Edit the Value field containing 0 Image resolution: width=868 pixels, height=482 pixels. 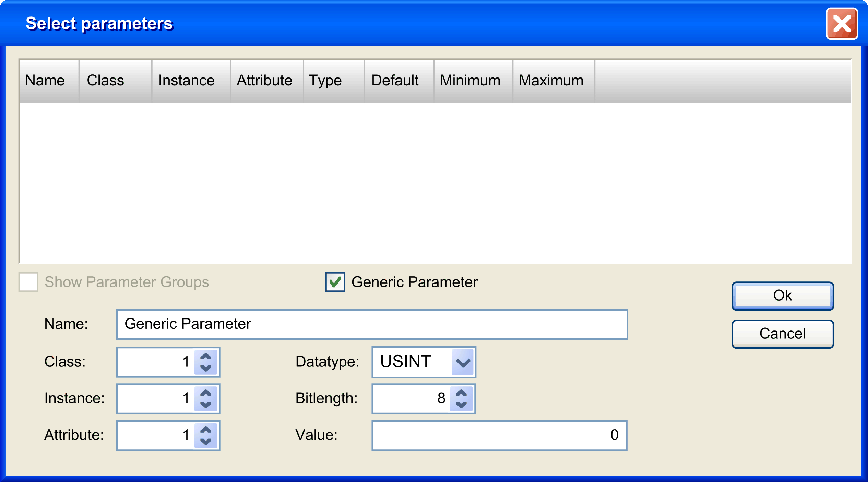pyautogui.click(x=499, y=435)
